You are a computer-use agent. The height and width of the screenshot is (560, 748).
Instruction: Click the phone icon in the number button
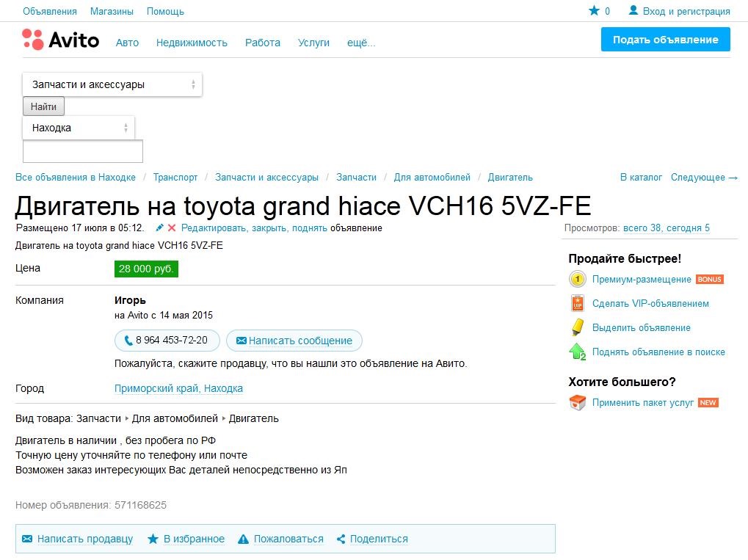click(x=128, y=341)
